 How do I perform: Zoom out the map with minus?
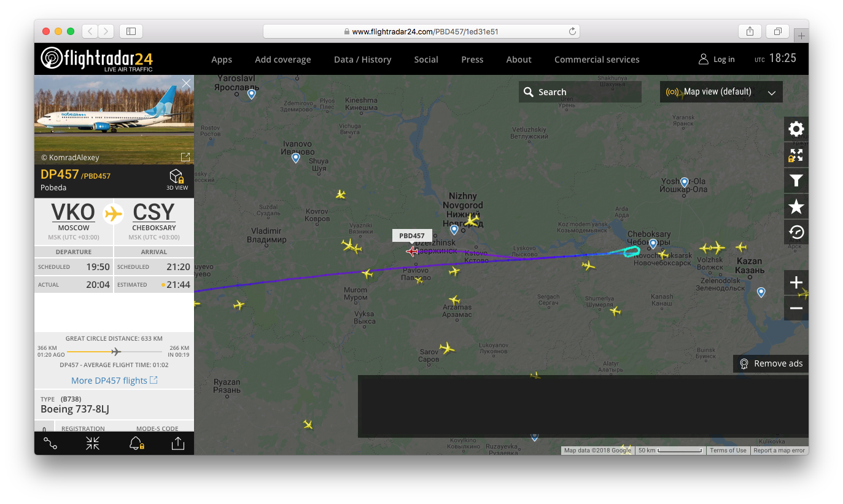click(796, 308)
